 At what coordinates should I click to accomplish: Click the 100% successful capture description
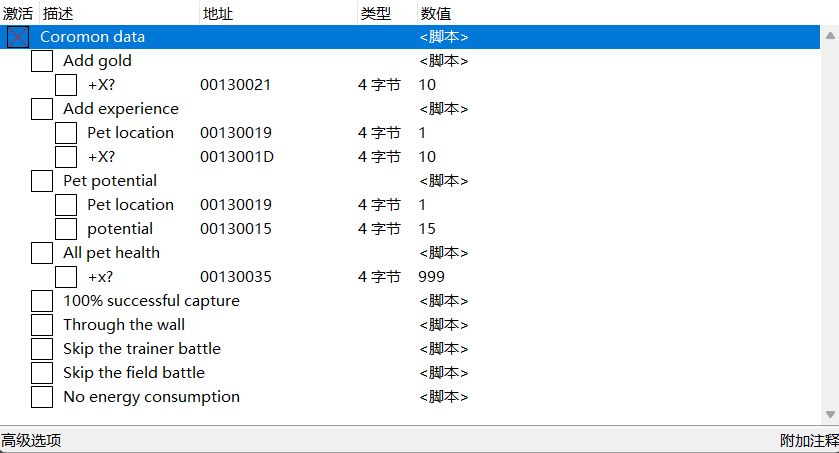pyautogui.click(x=151, y=301)
